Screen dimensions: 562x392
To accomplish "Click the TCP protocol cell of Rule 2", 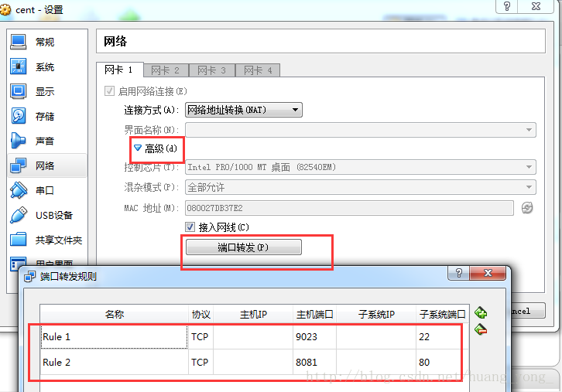I will (x=200, y=363).
